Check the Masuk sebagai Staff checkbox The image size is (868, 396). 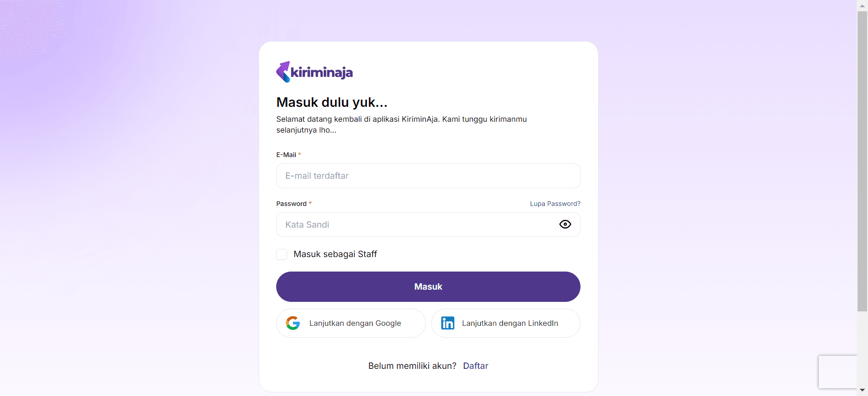click(x=282, y=254)
